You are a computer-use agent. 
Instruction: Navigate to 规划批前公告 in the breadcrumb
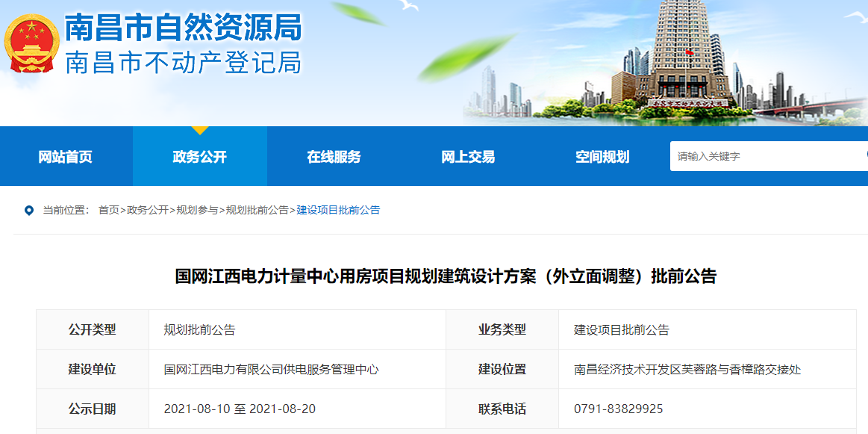coord(257,211)
